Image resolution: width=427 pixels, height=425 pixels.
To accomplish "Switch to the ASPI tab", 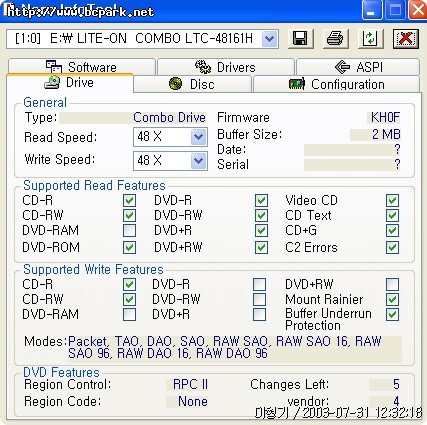I will (358, 67).
